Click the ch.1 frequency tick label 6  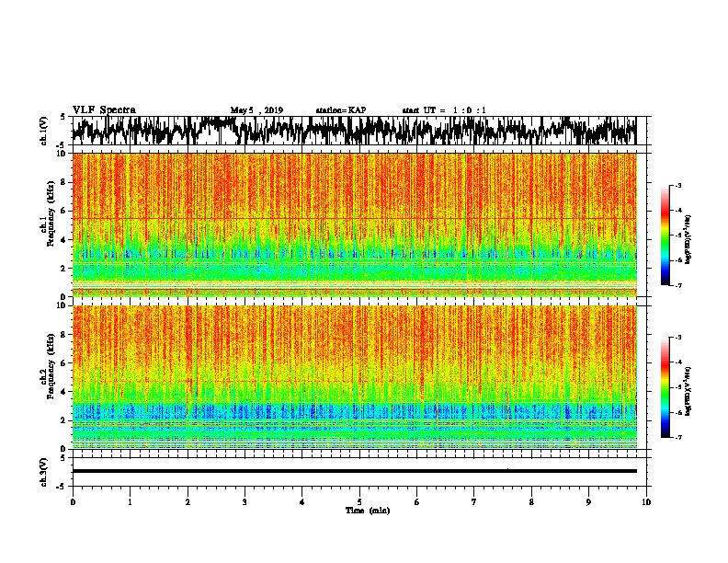[x=63, y=211]
